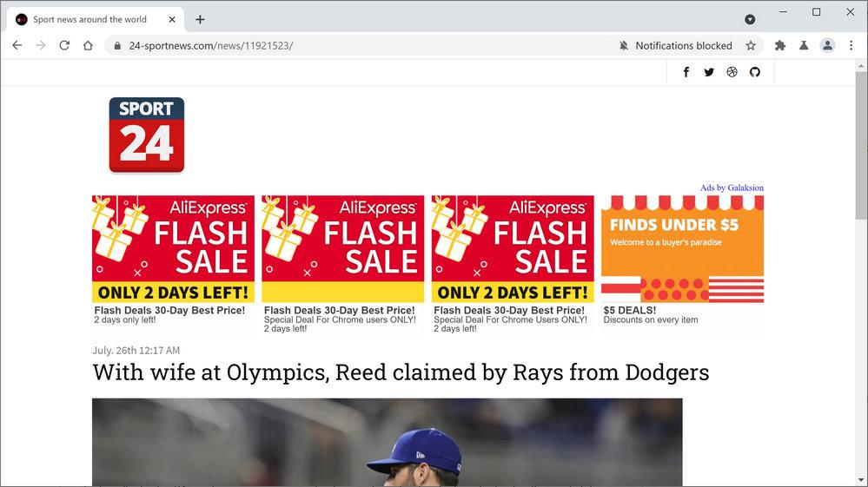Click the page vertical scrollbar thumb

(861, 145)
